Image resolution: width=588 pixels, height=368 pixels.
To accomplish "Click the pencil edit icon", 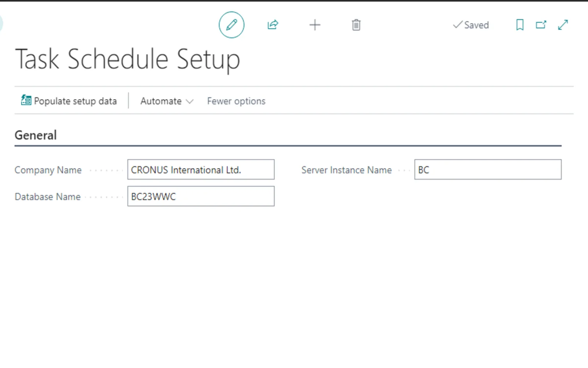I will 232,25.
